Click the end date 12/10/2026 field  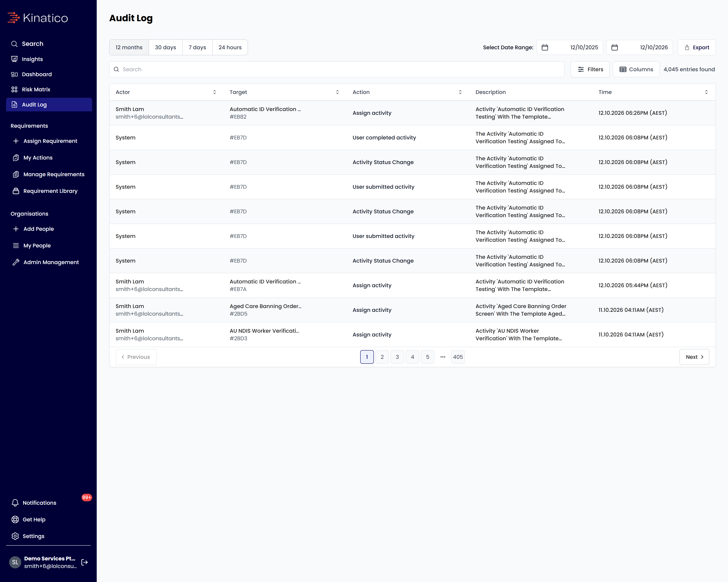click(639, 48)
